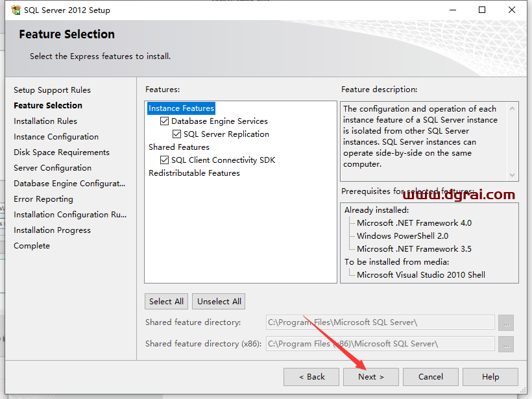Select Installation Configuration Rules step in sidebar
This screenshot has height=399, width=532.
[x=70, y=215]
